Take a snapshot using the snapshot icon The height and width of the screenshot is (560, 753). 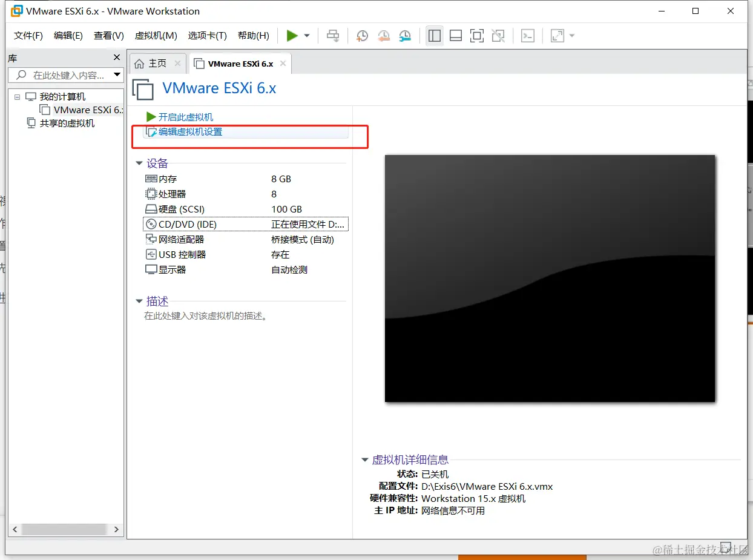tap(361, 36)
